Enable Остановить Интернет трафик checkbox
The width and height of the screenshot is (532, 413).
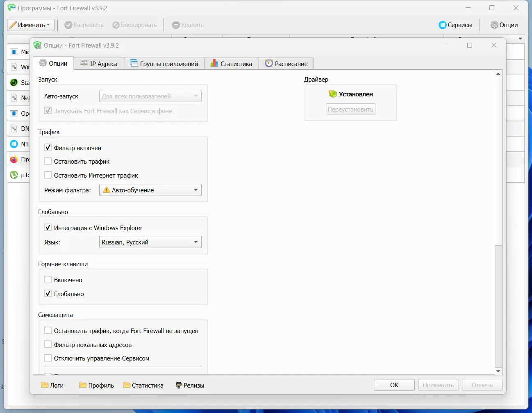(48, 175)
